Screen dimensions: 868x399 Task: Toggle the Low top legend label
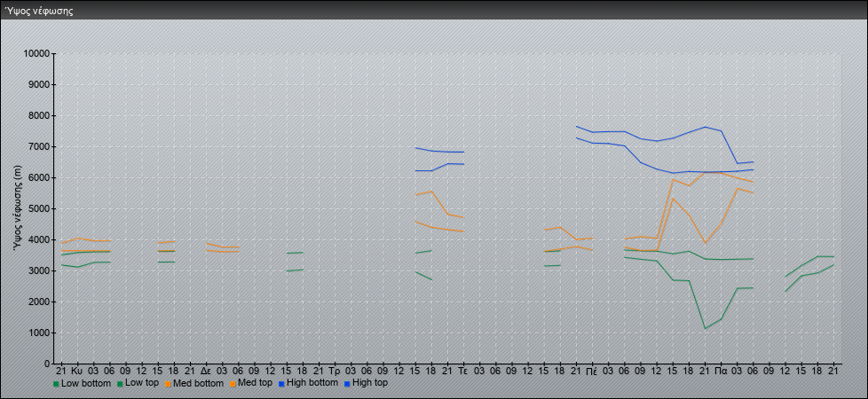[143, 383]
